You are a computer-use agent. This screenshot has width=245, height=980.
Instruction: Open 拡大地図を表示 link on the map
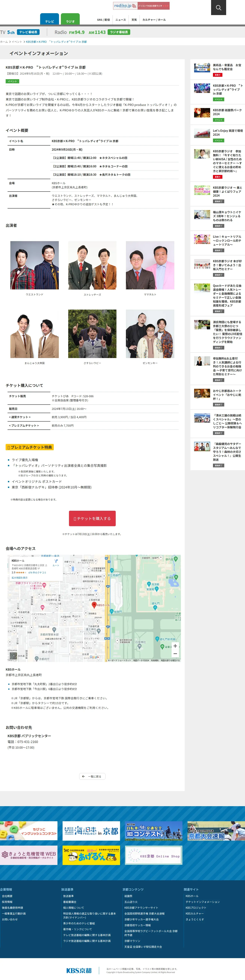[x=19, y=577]
